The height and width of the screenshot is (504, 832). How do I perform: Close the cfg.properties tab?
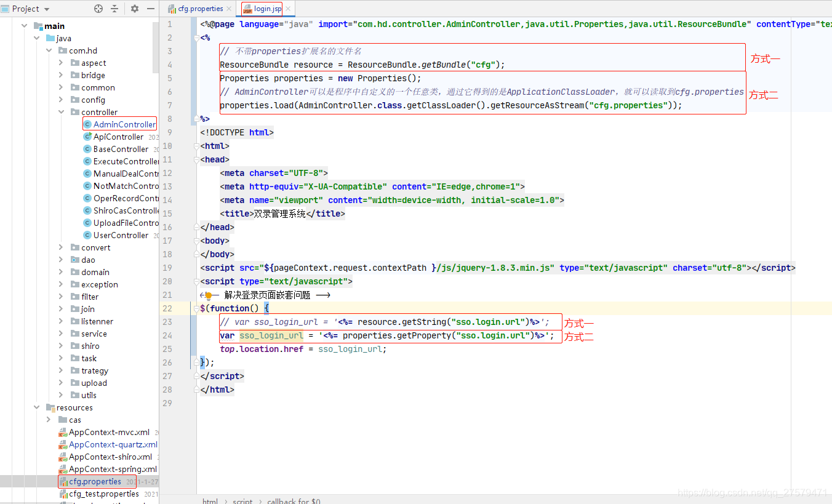pyautogui.click(x=229, y=9)
